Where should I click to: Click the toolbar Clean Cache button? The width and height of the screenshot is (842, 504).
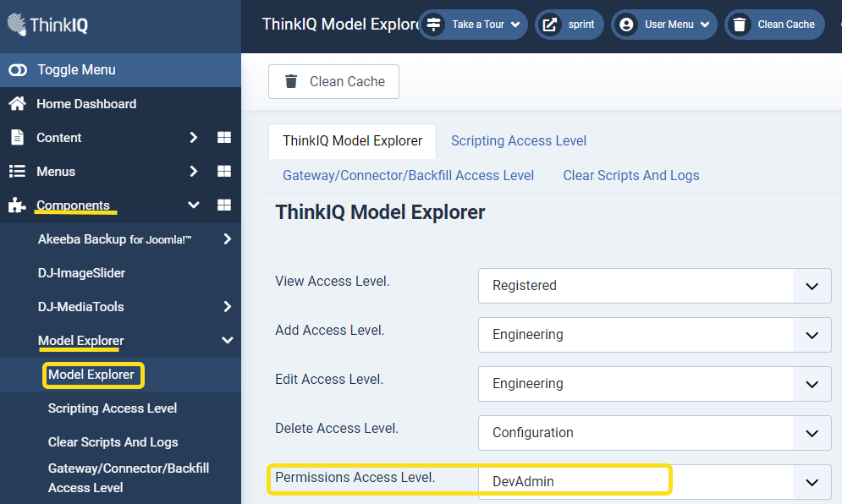333,81
